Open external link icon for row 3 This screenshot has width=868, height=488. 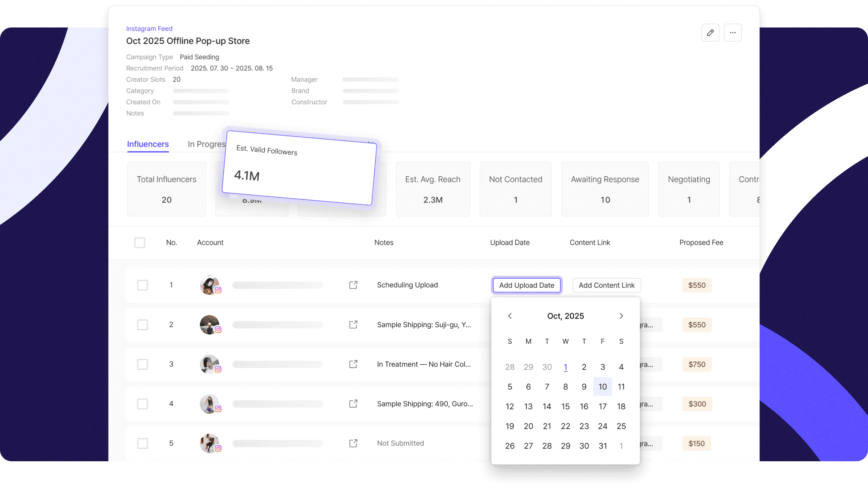pos(353,364)
